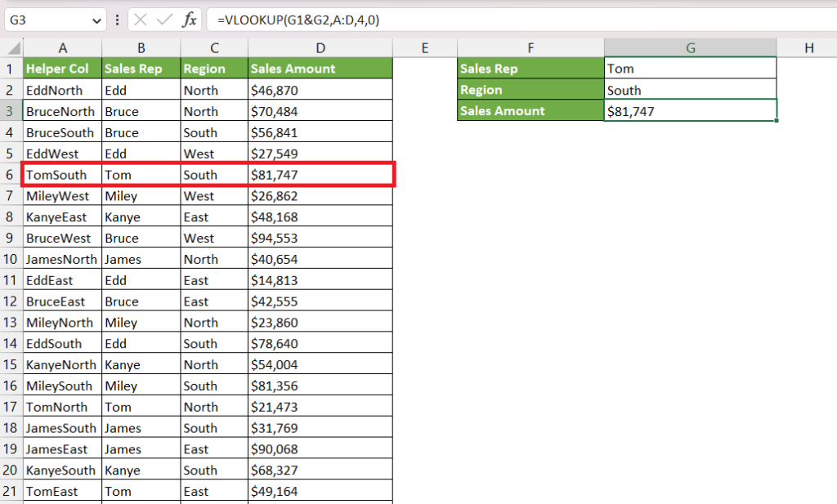
Task: Select row 3 header
Action: coord(11,111)
